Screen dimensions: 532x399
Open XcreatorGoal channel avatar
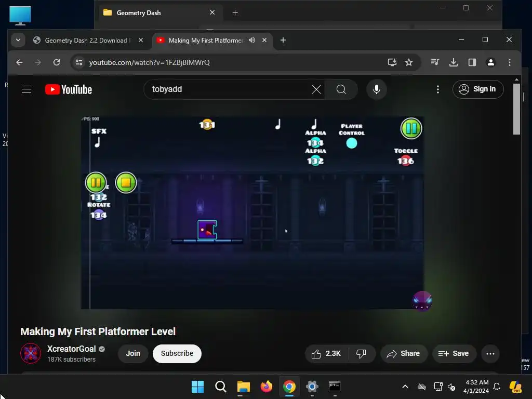(31, 353)
